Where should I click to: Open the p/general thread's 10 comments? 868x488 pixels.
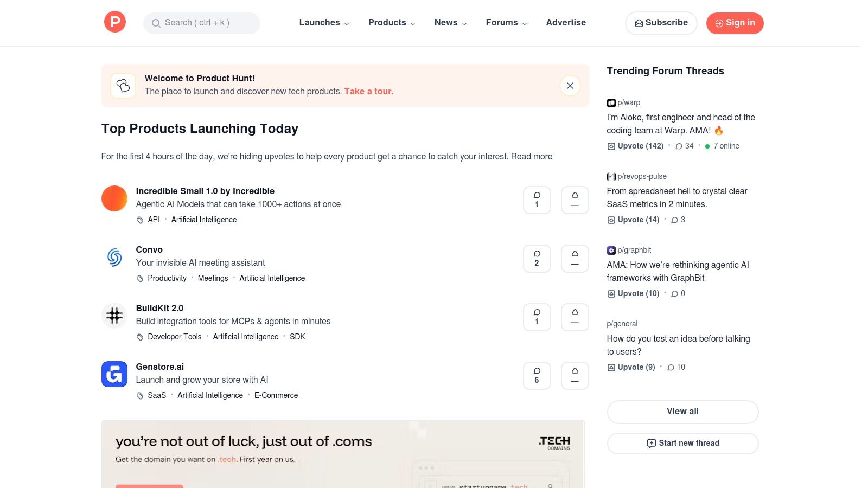[676, 367]
